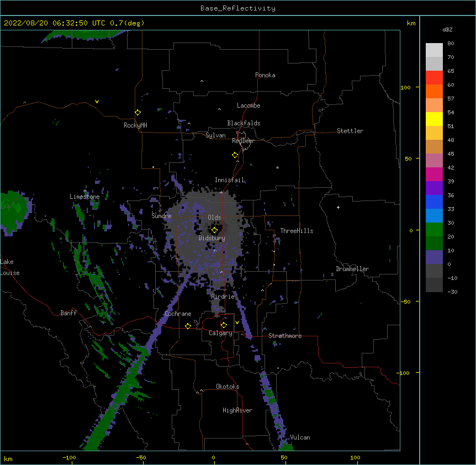Click the HighRiver city label
476x465 pixels.
coord(237,410)
